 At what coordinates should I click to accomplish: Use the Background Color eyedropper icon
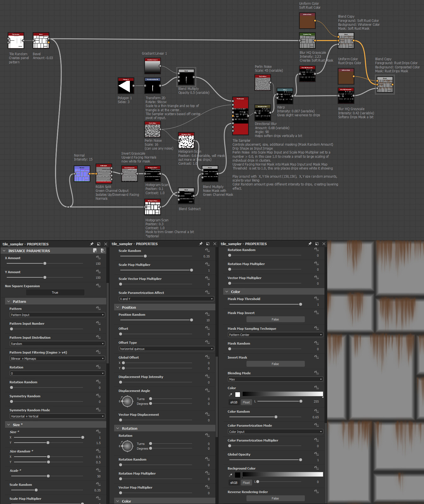click(230, 475)
